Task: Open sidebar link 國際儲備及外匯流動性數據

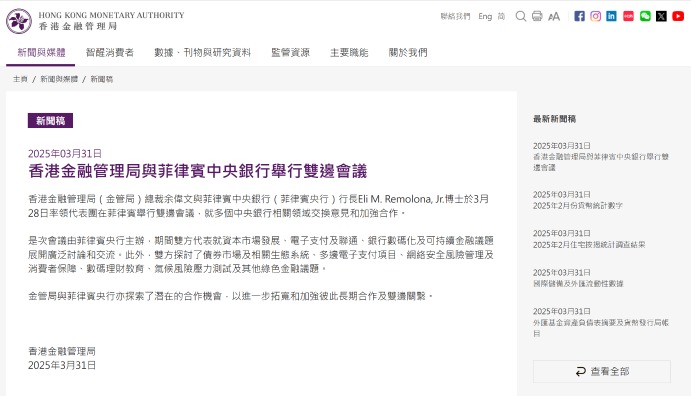Action: [578, 284]
